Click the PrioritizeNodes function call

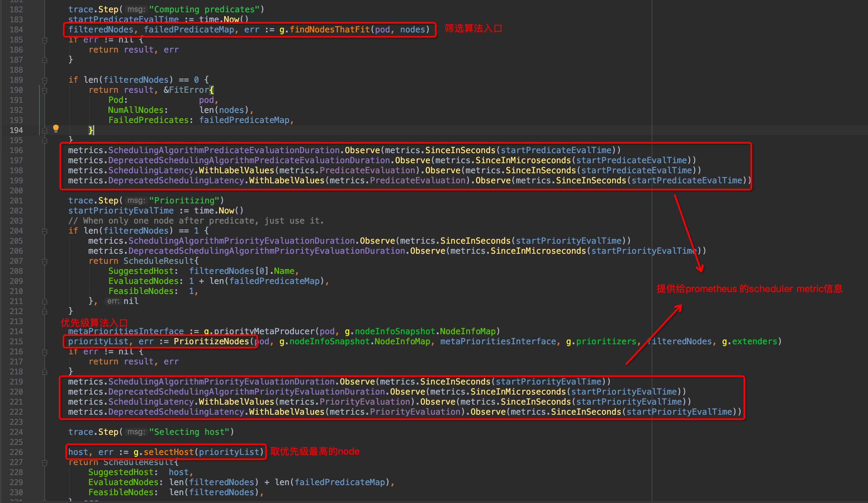pyautogui.click(x=211, y=341)
